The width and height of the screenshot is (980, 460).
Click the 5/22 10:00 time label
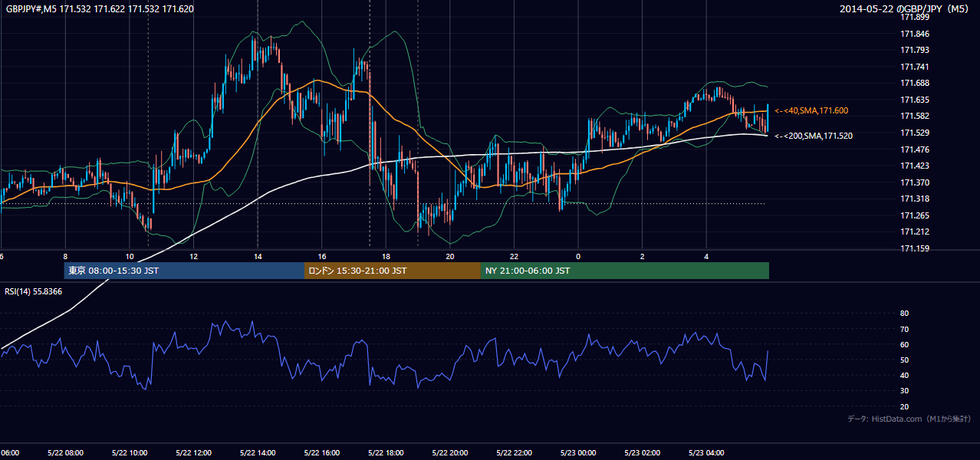pos(130,453)
